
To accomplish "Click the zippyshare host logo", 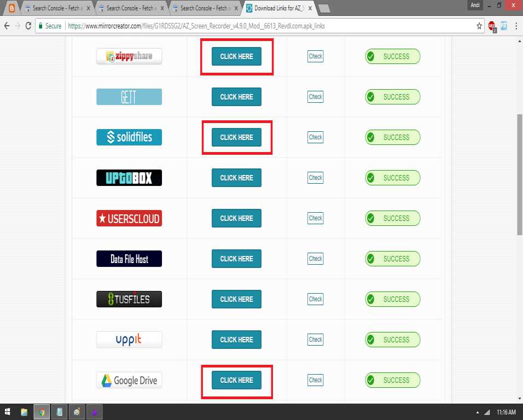I will (x=129, y=56).
